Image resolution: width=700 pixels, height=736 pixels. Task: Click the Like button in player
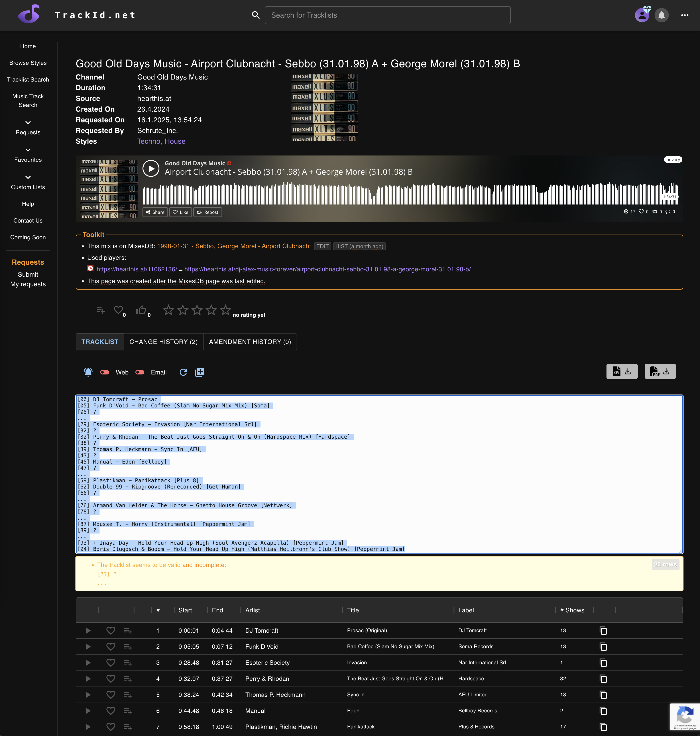[181, 212]
